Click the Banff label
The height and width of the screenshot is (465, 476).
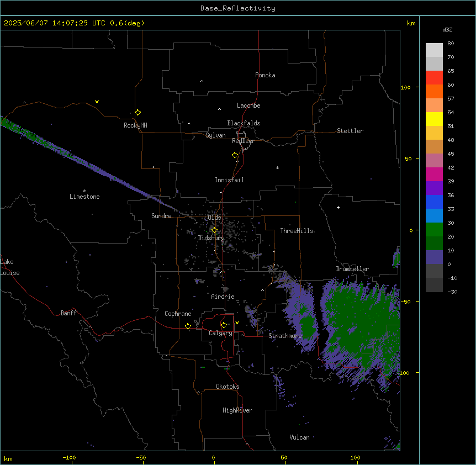pyautogui.click(x=68, y=313)
